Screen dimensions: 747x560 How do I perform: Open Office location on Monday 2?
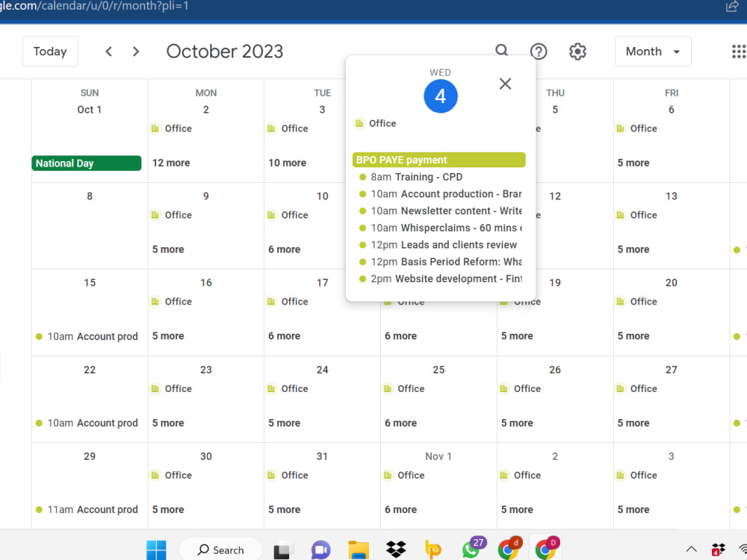[x=172, y=128]
